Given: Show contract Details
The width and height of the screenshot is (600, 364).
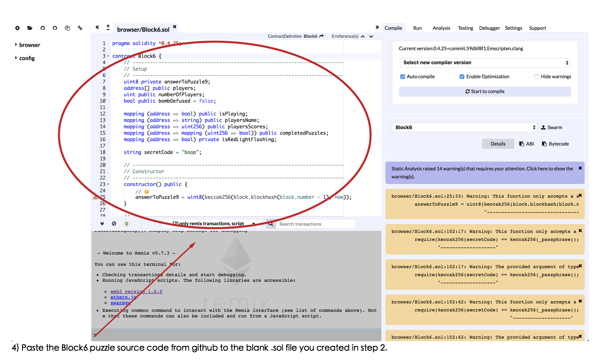Looking at the screenshot, I should click(498, 144).
